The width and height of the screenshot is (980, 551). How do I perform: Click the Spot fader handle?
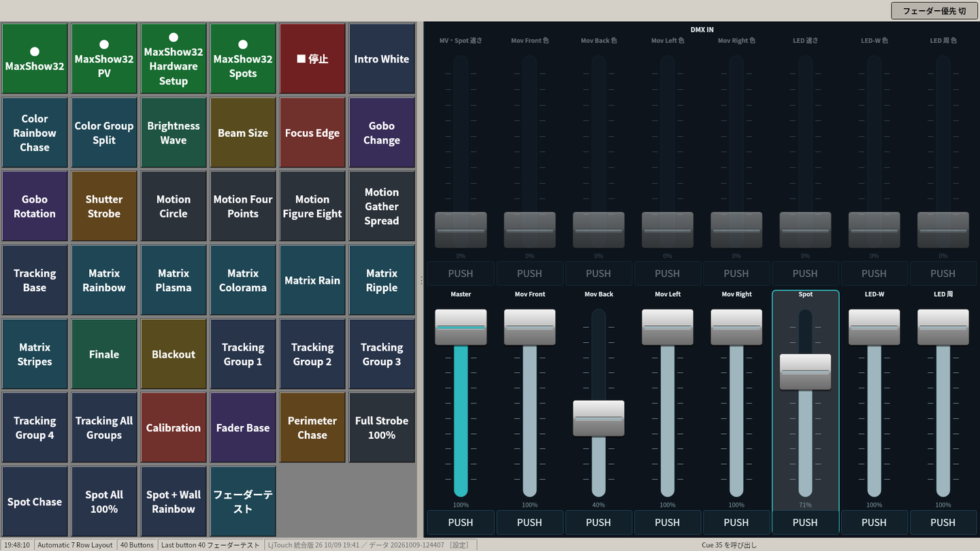(x=805, y=372)
